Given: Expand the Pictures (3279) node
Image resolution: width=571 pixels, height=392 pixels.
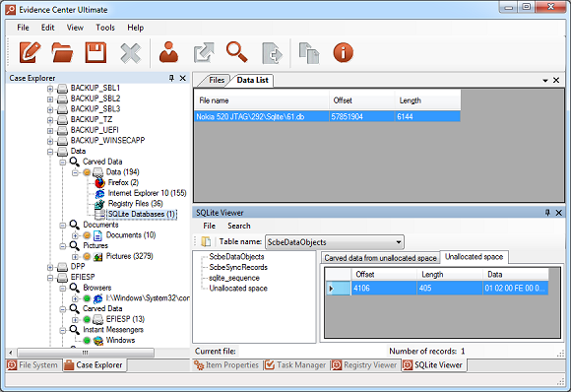Looking at the screenshot, I should click(75, 257).
